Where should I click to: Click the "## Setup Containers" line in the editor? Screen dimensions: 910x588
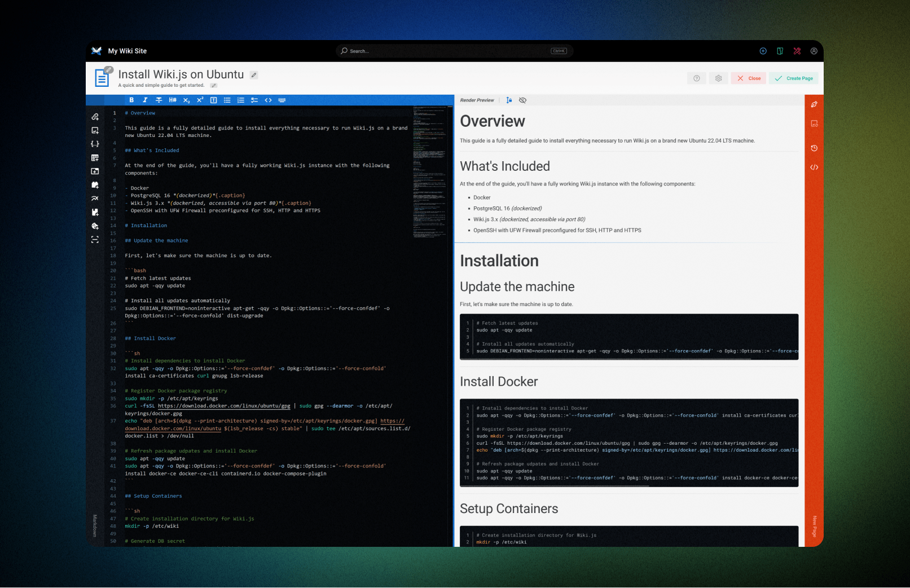point(153,496)
